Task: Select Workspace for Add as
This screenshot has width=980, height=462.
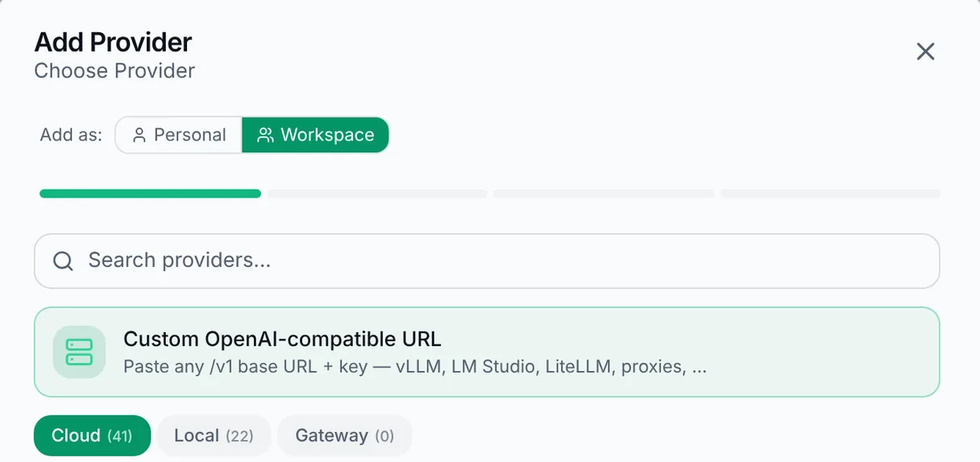Action: 315,135
